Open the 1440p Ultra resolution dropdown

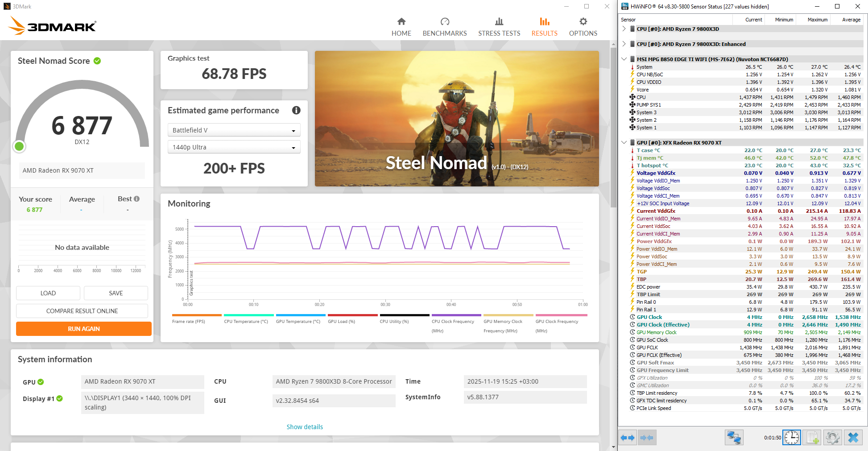(234, 147)
